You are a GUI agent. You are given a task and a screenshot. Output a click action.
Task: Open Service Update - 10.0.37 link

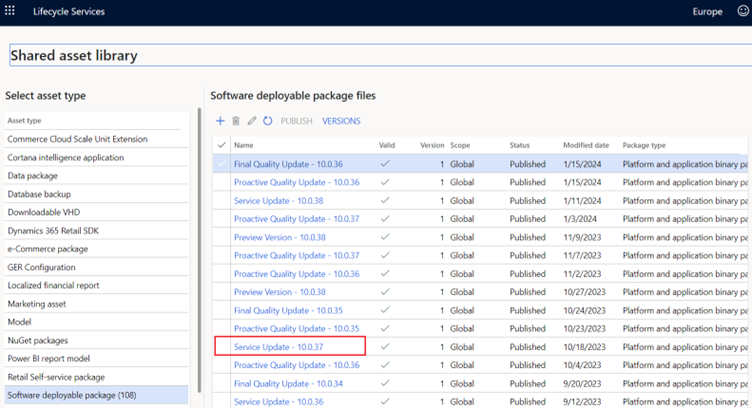pyautogui.click(x=278, y=347)
